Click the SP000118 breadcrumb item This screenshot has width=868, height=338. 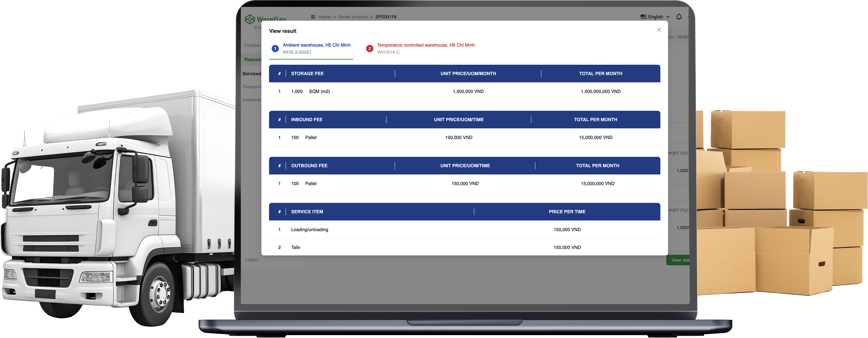[385, 17]
